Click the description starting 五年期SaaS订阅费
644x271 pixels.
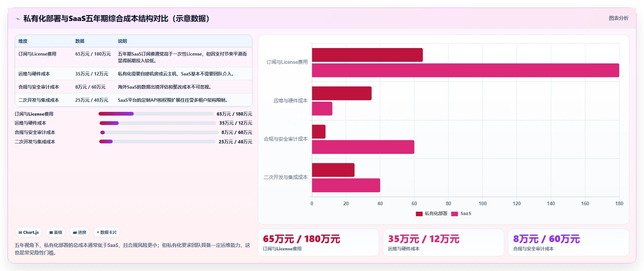pos(182,57)
